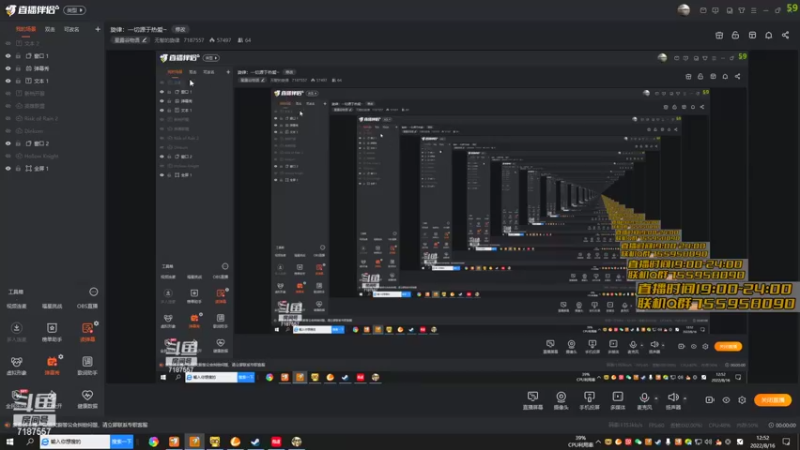The width and height of the screenshot is (800, 450).
Task: Open the user avatar at top right
Action: [x=684, y=10]
